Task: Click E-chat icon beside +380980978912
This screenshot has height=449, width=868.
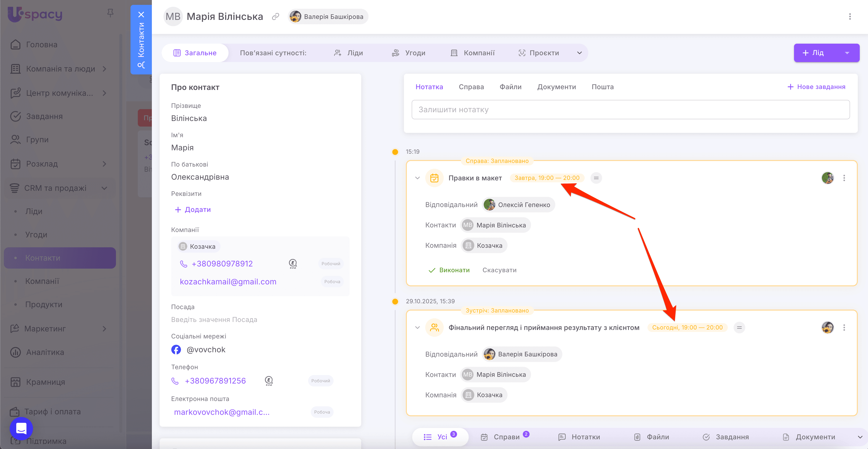Action: click(293, 264)
